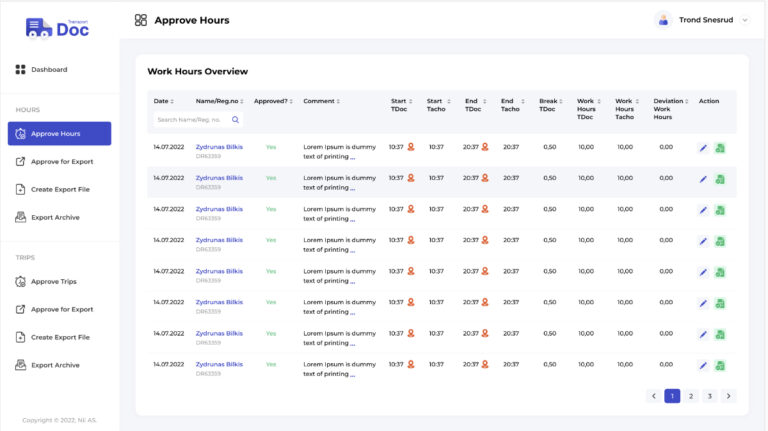Click the grid icon beside Approve Hours title
The width and height of the screenshot is (768, 431).
141,20
